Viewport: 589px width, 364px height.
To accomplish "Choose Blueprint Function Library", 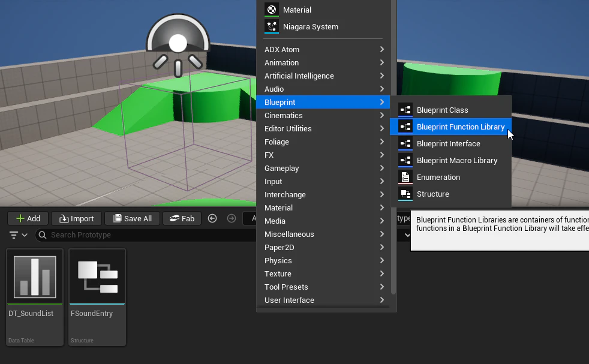I will click(451, 127).
